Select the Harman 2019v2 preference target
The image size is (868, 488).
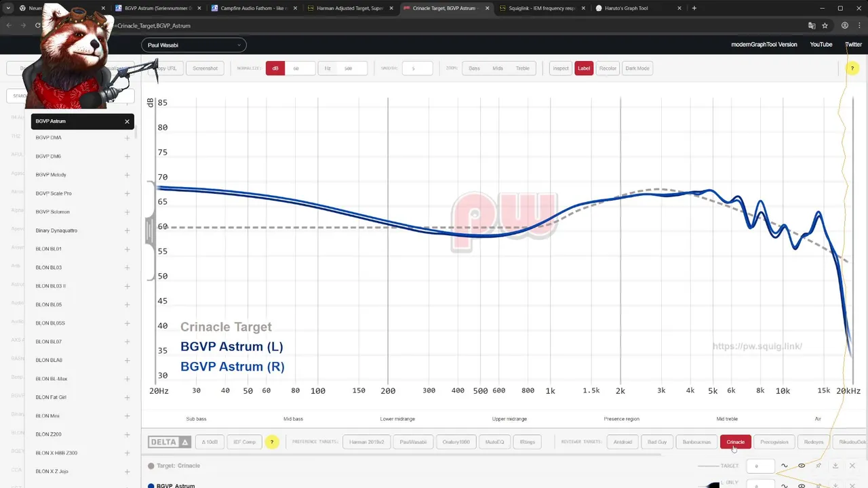pyautogui.click(x=367, y=442)
